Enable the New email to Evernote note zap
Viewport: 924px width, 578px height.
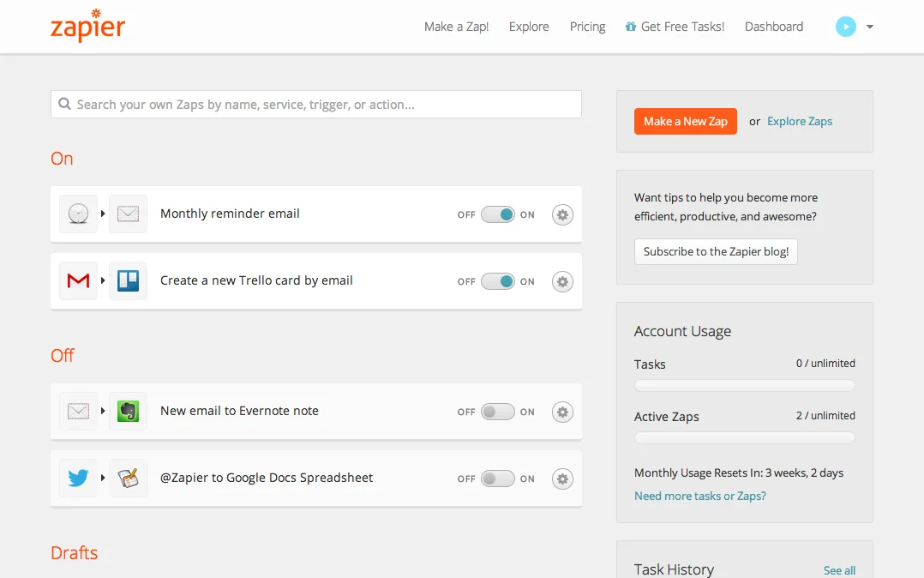pos(497,412)
